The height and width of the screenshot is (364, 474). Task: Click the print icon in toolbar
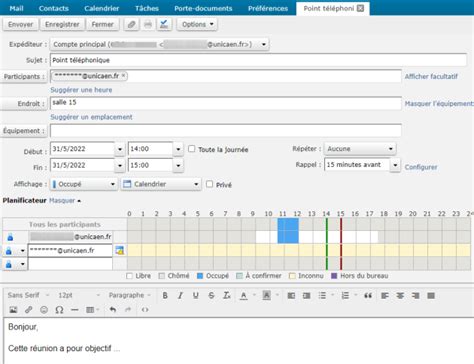148,24
